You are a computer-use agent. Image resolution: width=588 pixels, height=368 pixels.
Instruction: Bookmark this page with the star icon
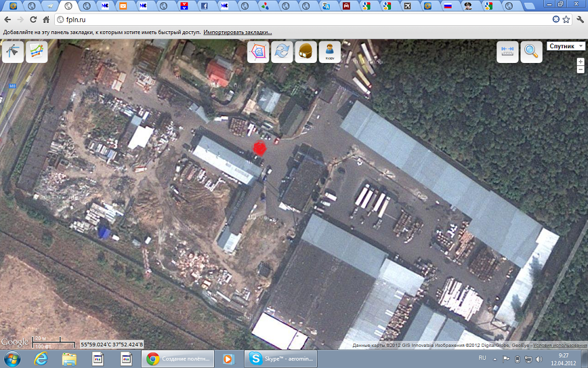(566, 19)
